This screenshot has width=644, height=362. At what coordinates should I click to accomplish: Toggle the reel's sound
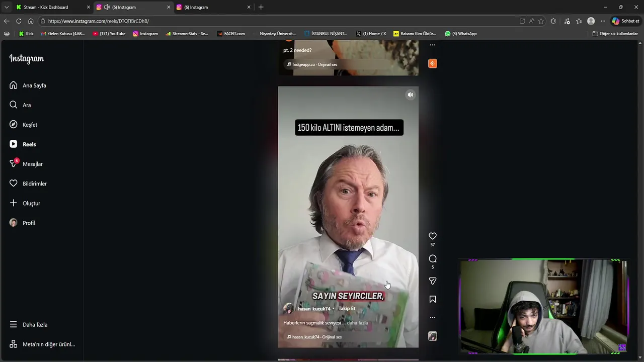coord(411,95)
